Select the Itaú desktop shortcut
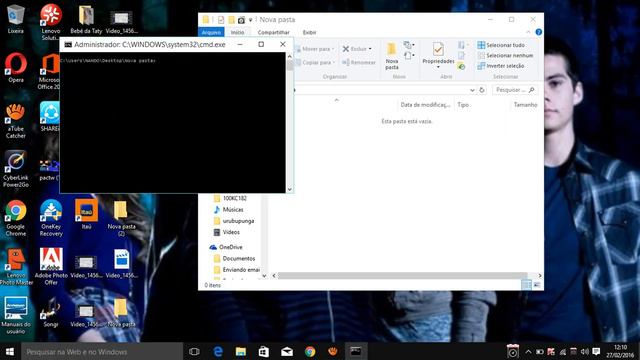Viewport: 640px width, 360px height. (x=87, y=214)
